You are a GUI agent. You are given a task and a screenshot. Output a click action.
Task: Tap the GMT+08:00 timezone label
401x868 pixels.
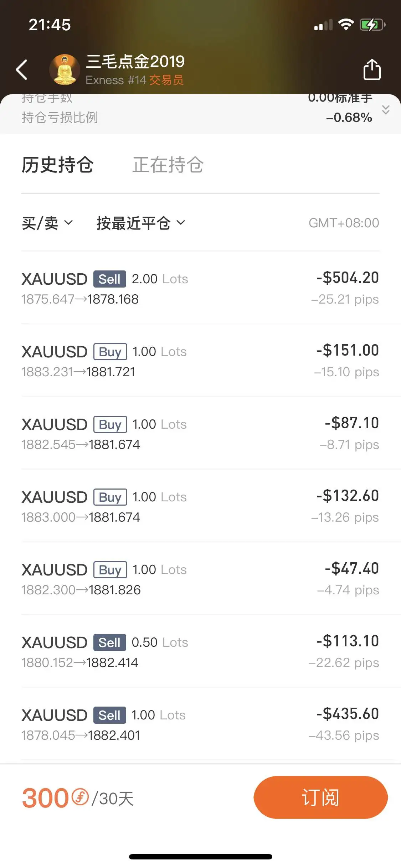(344, 223)
